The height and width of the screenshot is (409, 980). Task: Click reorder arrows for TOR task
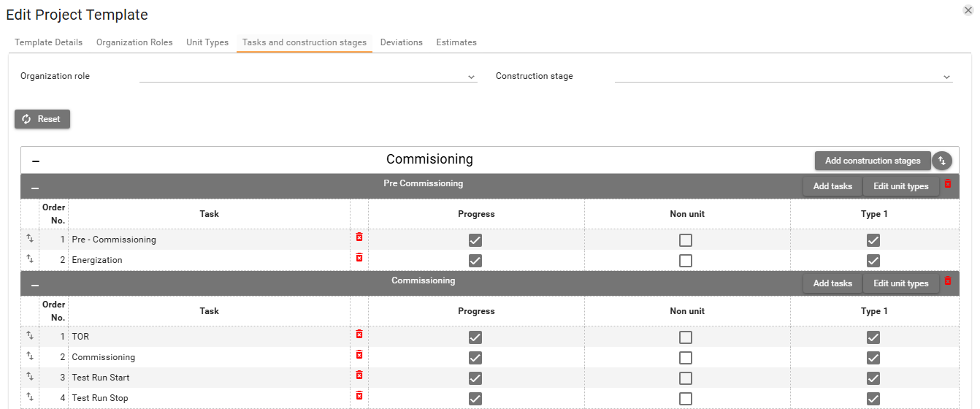(x=30, y=335)
